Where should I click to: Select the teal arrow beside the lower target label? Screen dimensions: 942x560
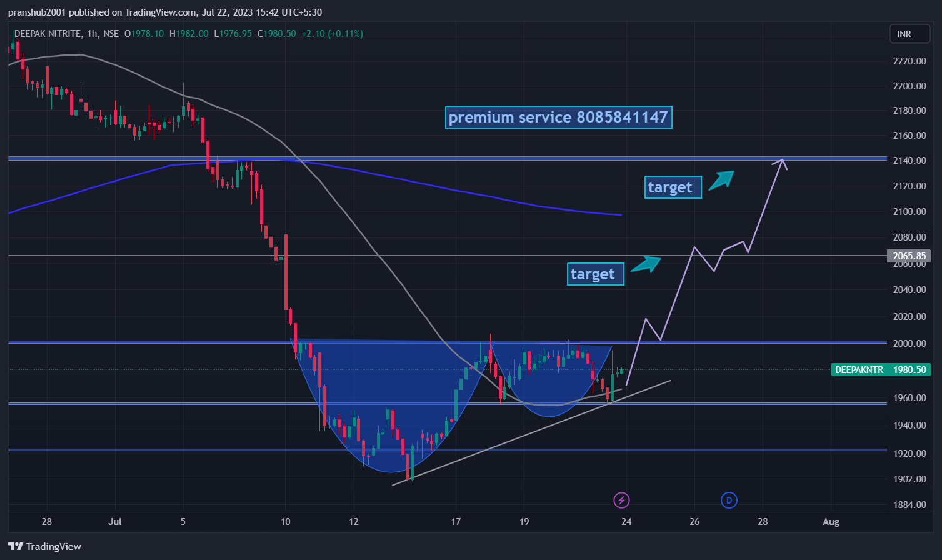point(646,264)
